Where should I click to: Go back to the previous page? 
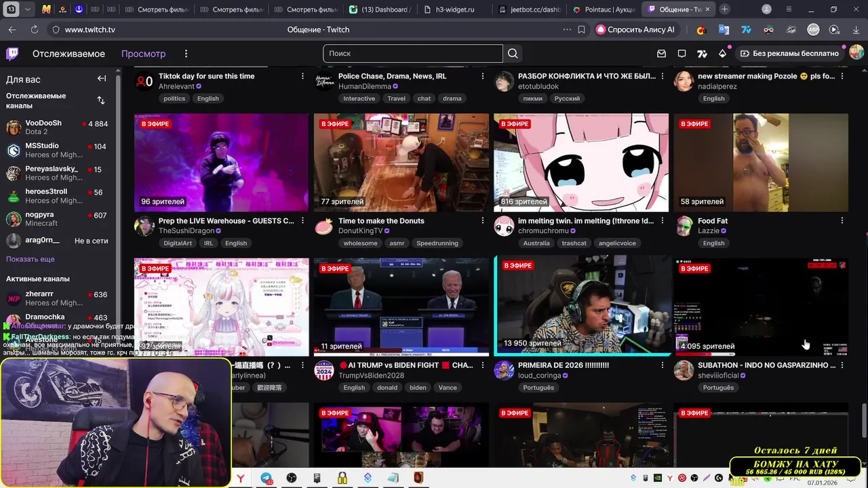coord(12,30)
